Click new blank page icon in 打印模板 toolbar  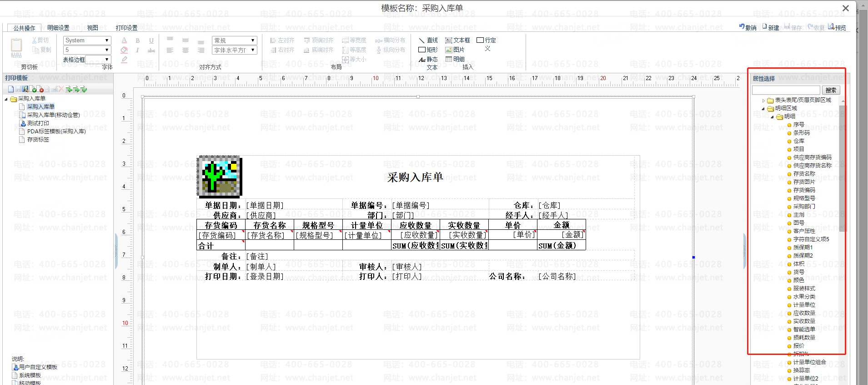click(x=11, y=89)
